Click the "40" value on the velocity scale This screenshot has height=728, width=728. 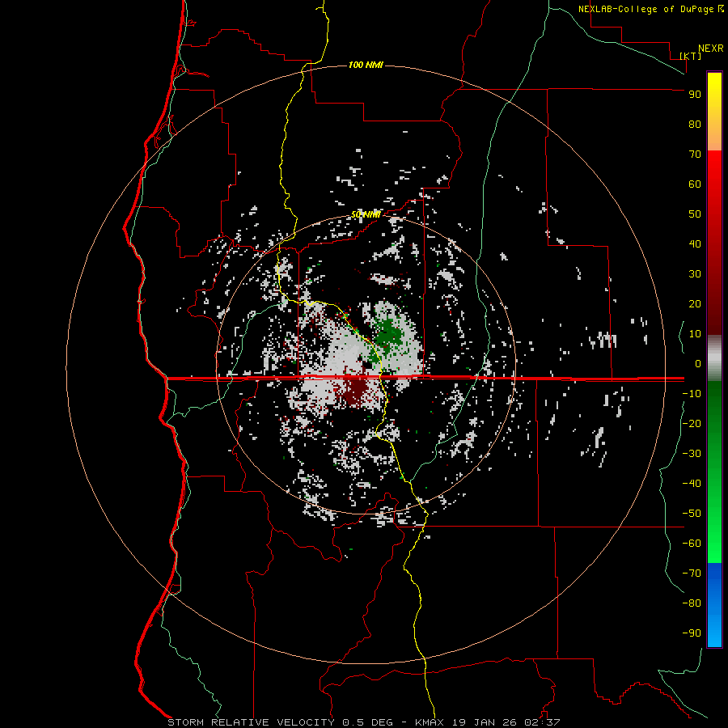[x=695, y=243]
